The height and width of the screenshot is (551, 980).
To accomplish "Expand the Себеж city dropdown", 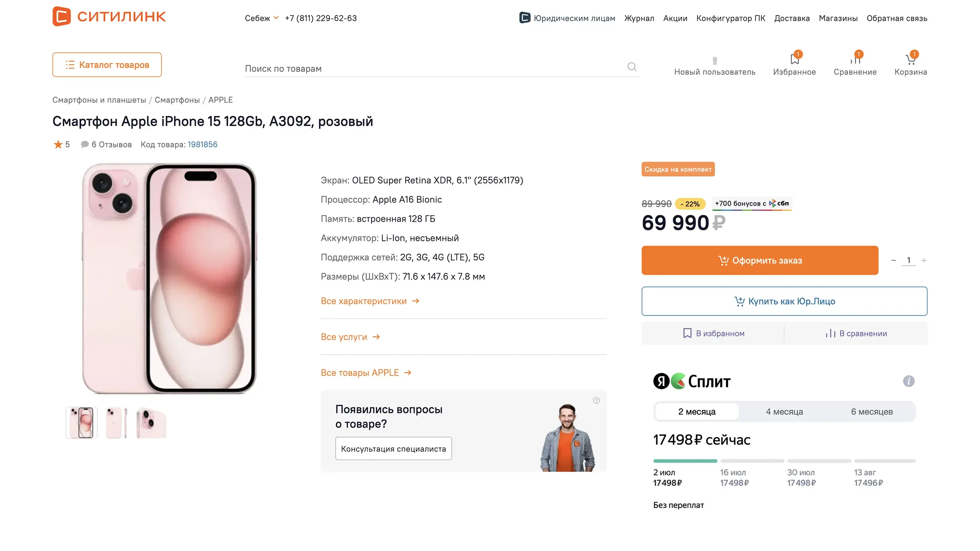I will point(262,18).
